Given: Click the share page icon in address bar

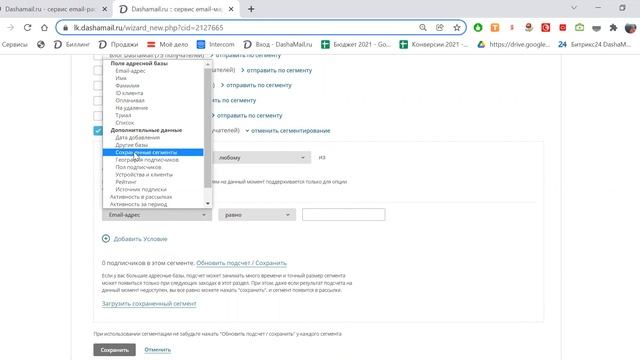Looking at the screenshot, I should pos(440,28).
